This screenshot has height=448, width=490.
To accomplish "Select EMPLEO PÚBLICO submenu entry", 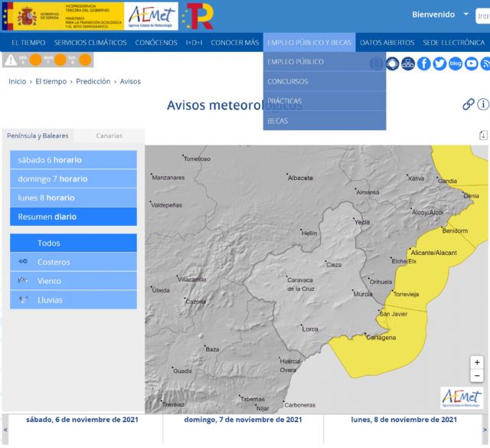I will point(325,61).
